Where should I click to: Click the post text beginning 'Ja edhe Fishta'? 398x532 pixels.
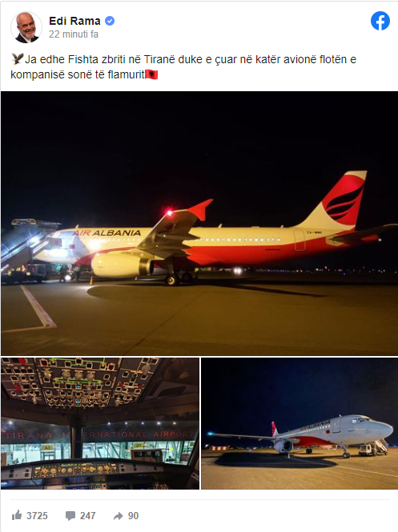click(183, 67)
